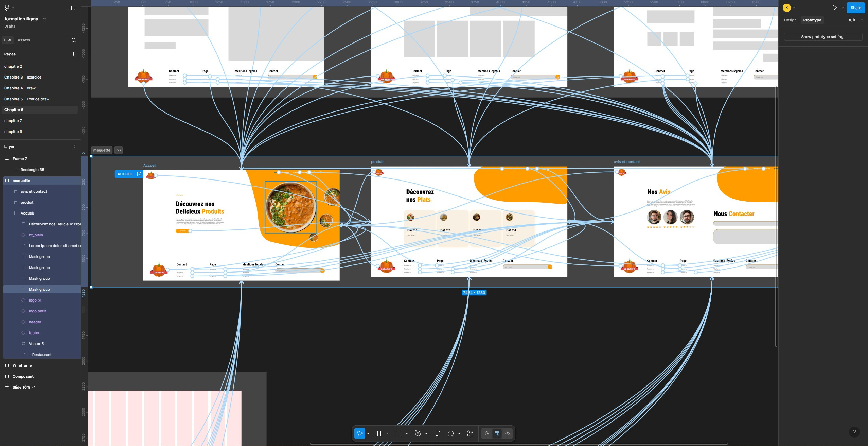This screenshot has height=446, width=868.
Task: Click the ACCUEIL flow starting point badge
Action: pos(128,174)
